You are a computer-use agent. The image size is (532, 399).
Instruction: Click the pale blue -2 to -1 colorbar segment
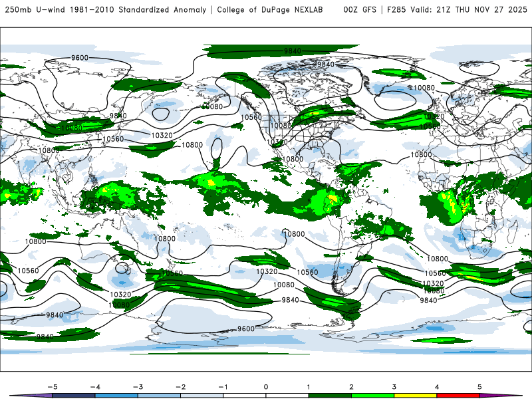point(202,396)
